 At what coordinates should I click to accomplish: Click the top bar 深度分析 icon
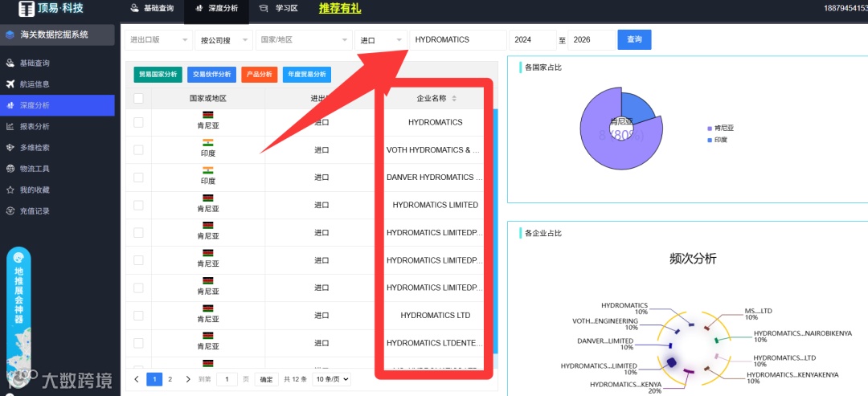199,8
